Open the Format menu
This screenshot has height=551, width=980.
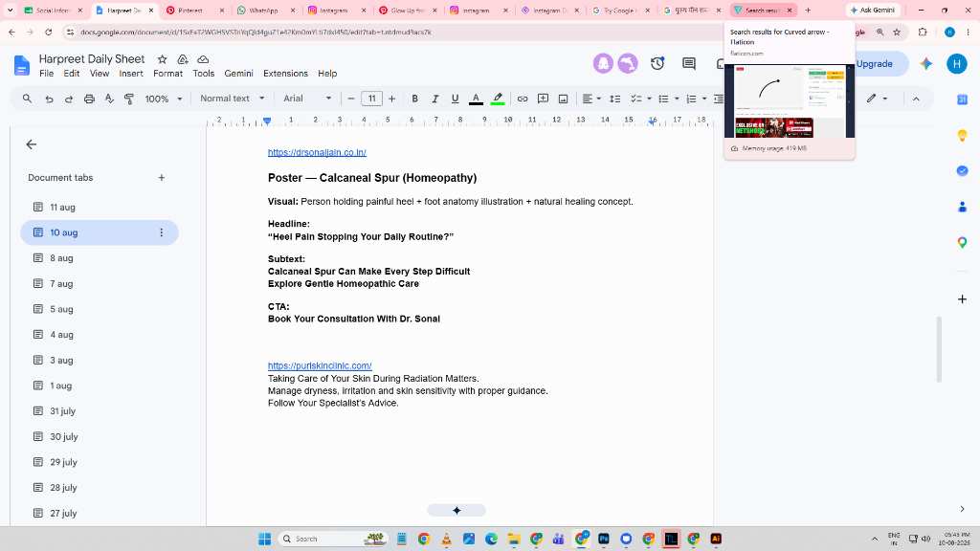pyautogui.click(x=167, y=73)
